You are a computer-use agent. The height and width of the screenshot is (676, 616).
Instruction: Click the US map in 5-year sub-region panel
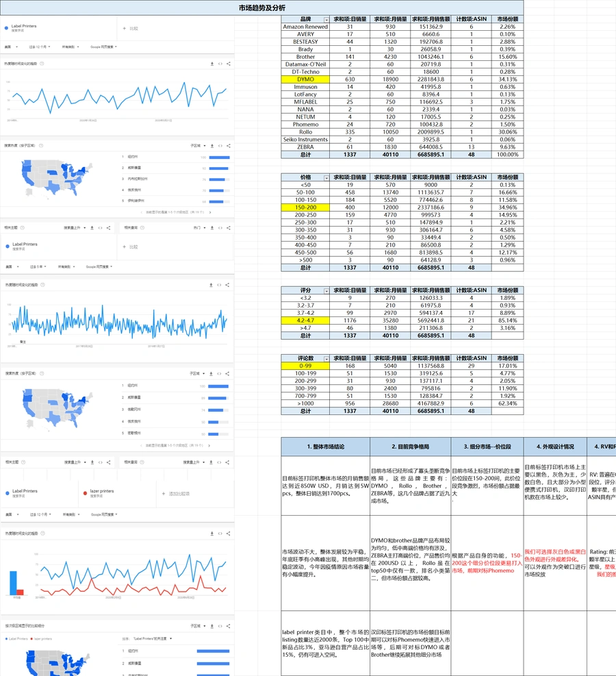pos(57,408)
